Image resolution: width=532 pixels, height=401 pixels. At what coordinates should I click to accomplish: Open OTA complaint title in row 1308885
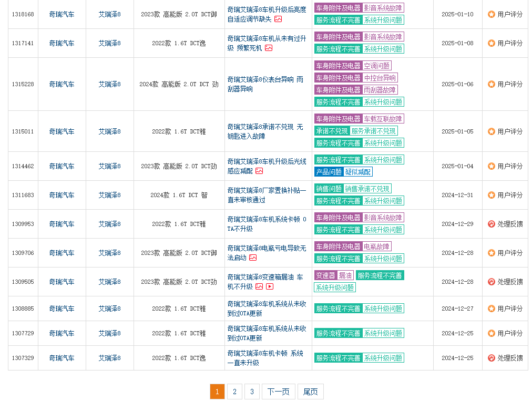pyautogui.click(x=267, y=309)
